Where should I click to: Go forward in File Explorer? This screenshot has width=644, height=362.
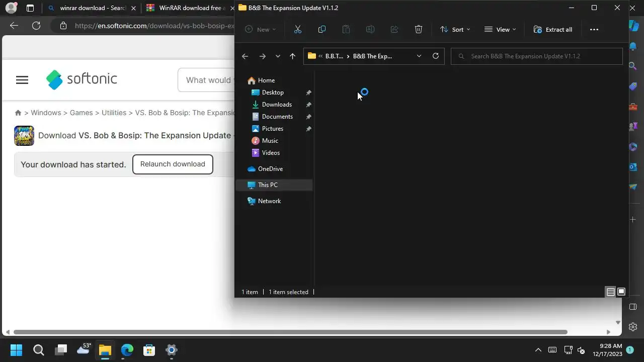coord(262,56)
